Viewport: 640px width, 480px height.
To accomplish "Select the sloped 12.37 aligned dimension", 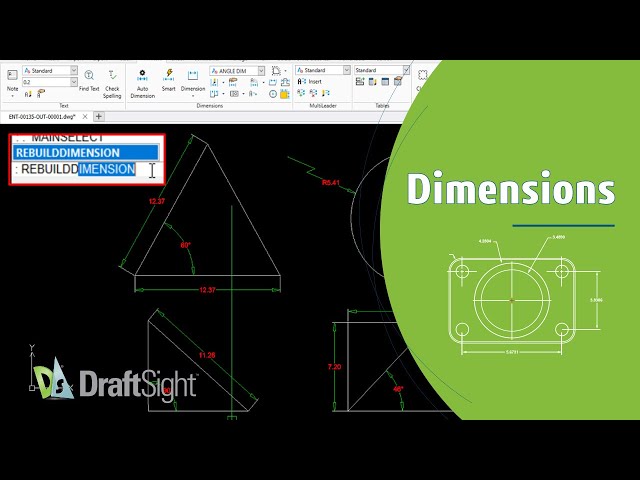I will [157, 201].
